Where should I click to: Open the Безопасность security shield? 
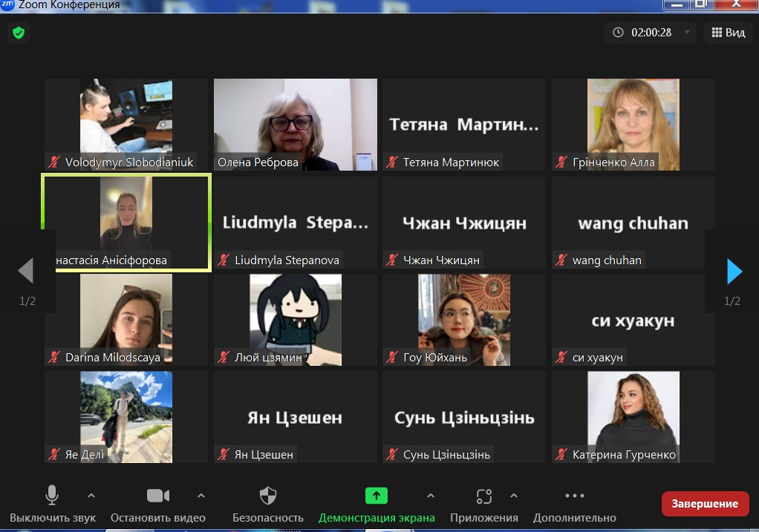point(268,496)
